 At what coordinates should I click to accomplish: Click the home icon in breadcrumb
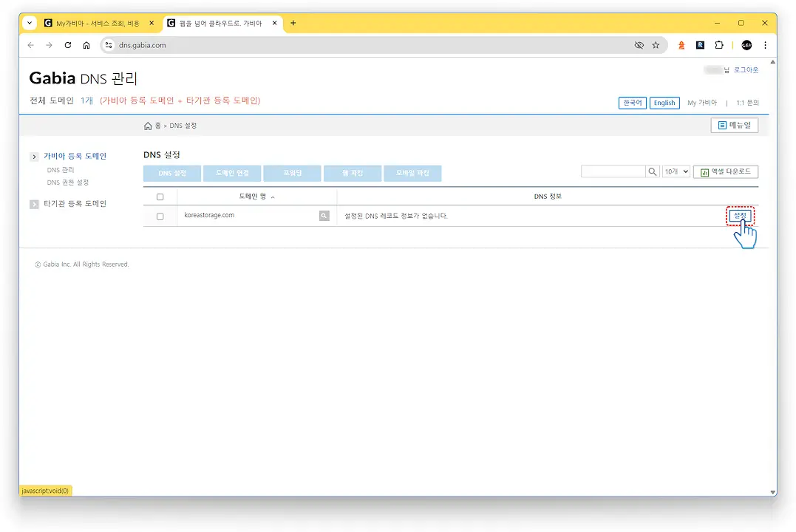tap(148, 126)
